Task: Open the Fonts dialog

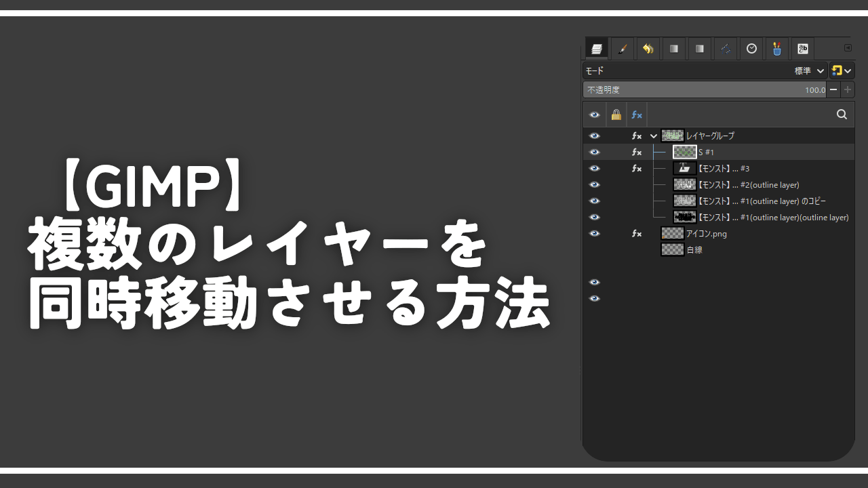Action: click(x=803, y=48)
